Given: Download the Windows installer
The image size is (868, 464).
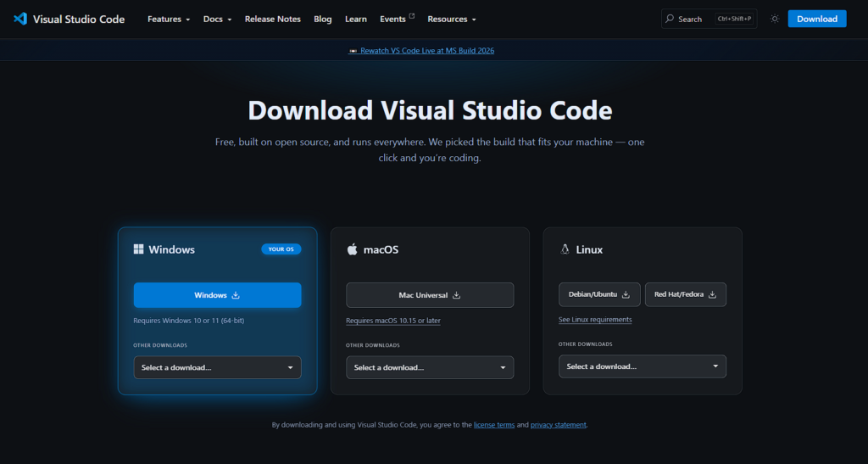Looking at the screenshot, I should click(217, 295).
